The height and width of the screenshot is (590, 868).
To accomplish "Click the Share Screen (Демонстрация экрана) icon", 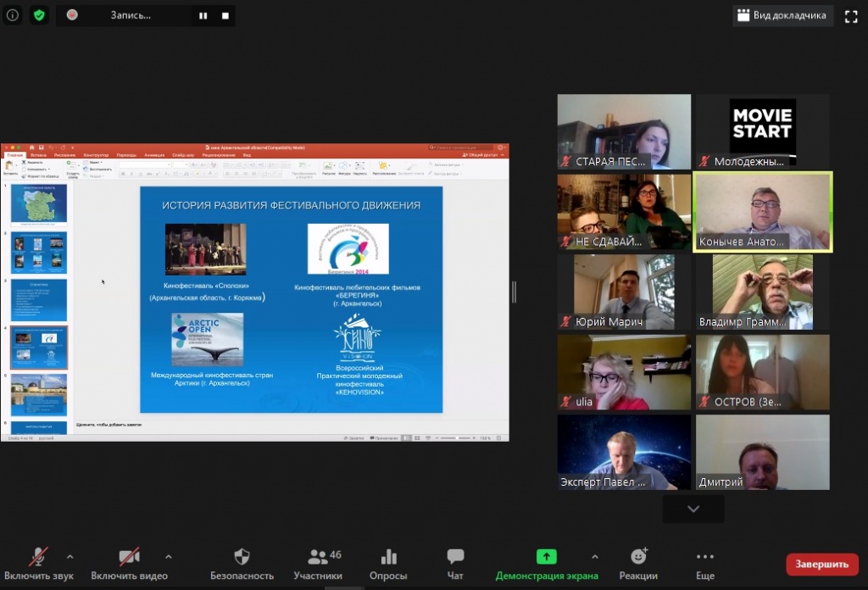I will [x=547, y=557].
